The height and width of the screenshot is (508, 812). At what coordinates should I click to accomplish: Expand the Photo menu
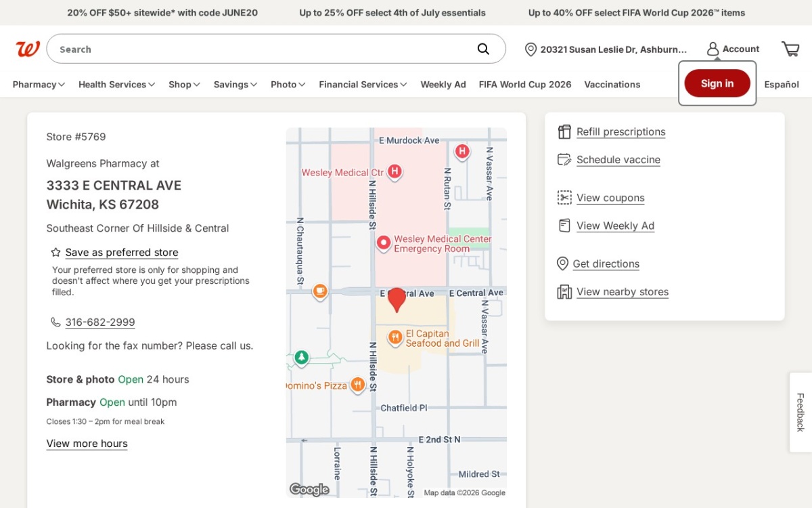(288, 84)
